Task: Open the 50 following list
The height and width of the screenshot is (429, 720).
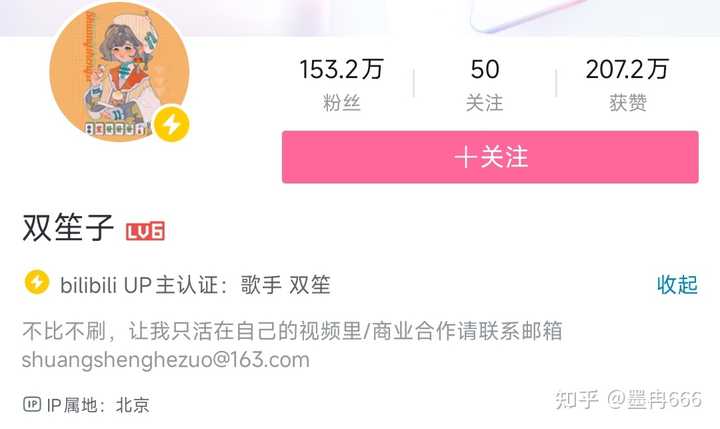Action: coord(484,69)
